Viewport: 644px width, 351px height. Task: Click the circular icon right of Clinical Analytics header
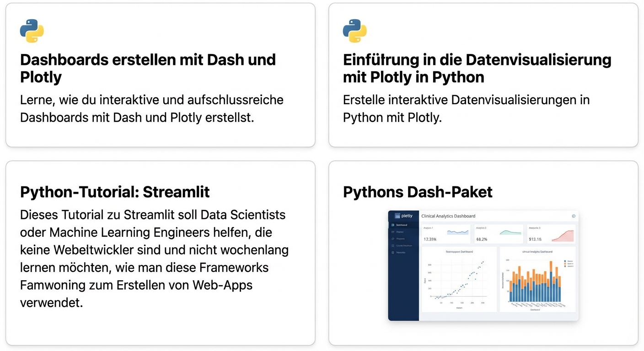(574, 216)
